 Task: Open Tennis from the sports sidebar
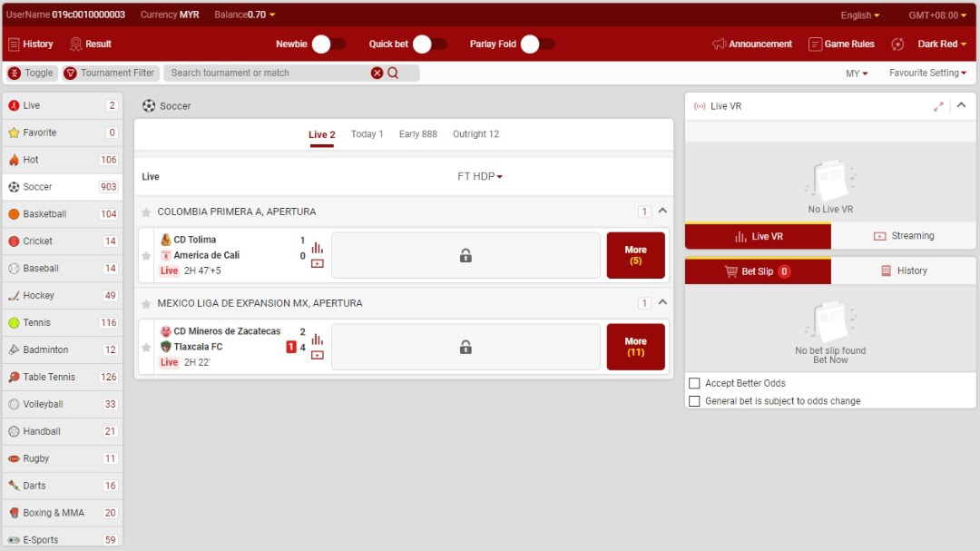point(36,323)
